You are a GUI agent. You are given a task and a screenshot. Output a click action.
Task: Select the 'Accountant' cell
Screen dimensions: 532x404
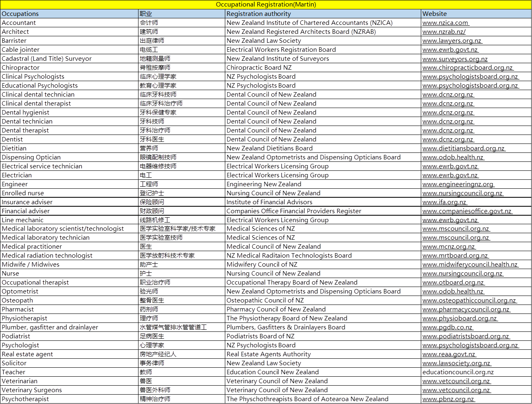pos(70,23)
